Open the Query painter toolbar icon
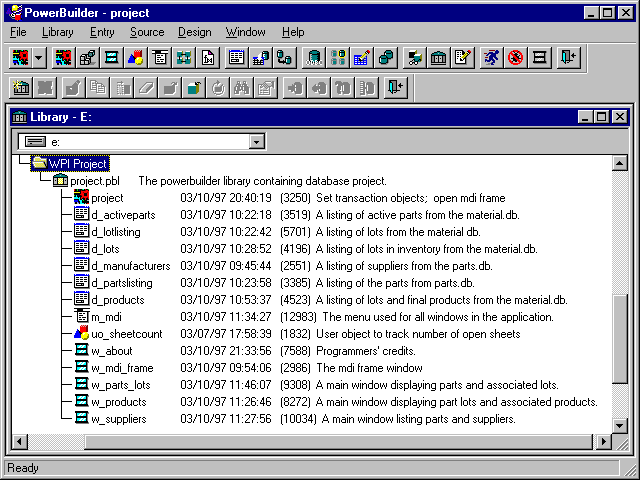The width and height of the screenshot is (640, 480). click(260, 58)
